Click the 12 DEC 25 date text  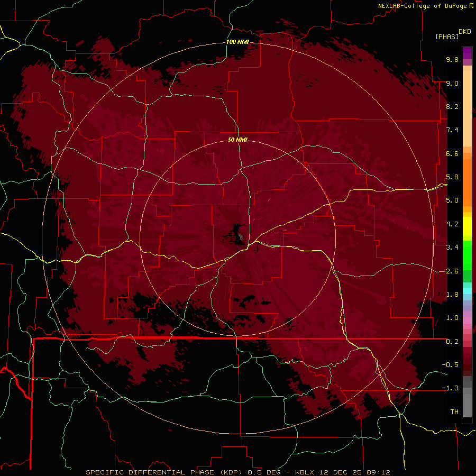[x=340, y=472]
